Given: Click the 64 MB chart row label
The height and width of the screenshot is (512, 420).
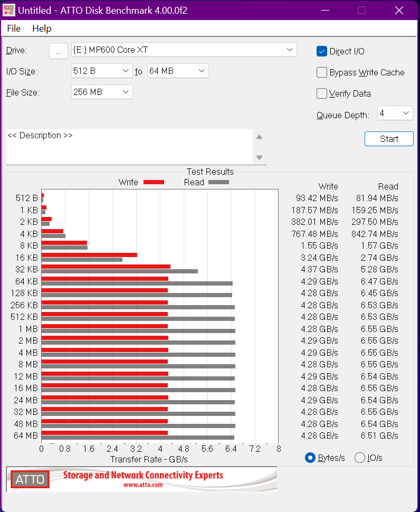Looking at the screenshot, I should click(x=26, y=435).
